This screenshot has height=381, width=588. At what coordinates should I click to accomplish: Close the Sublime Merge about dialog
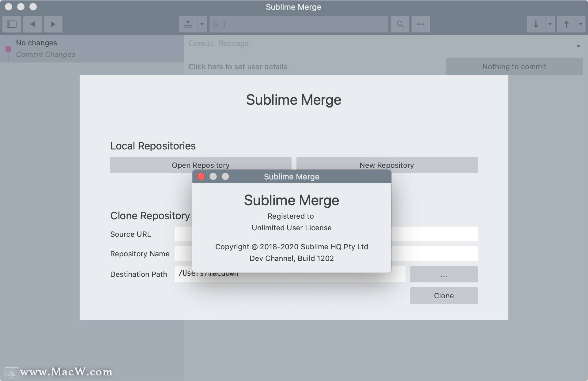point(201,177)
